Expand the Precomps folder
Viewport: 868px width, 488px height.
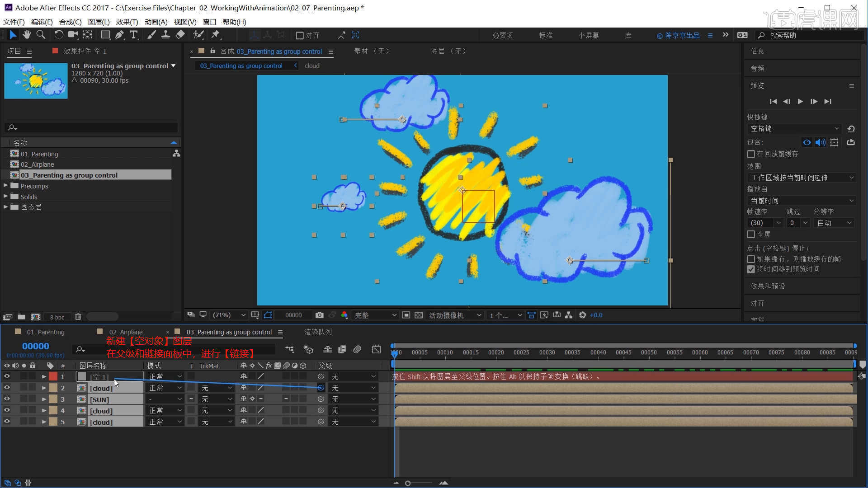(x=6, y=186)
